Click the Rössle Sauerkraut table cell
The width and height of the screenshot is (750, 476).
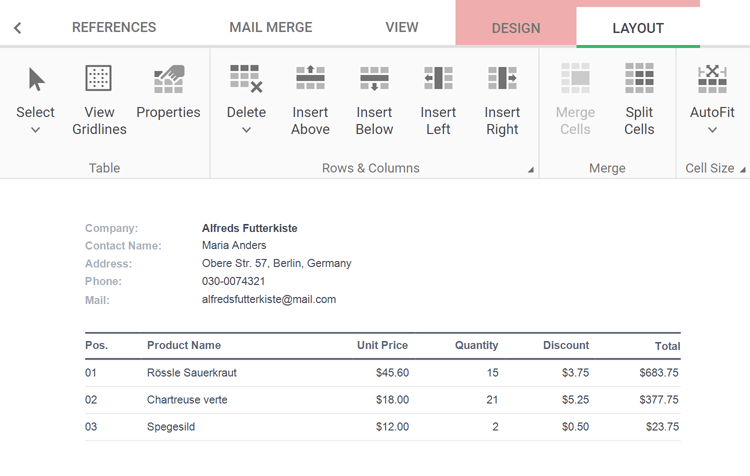click(x=192, y=373)
